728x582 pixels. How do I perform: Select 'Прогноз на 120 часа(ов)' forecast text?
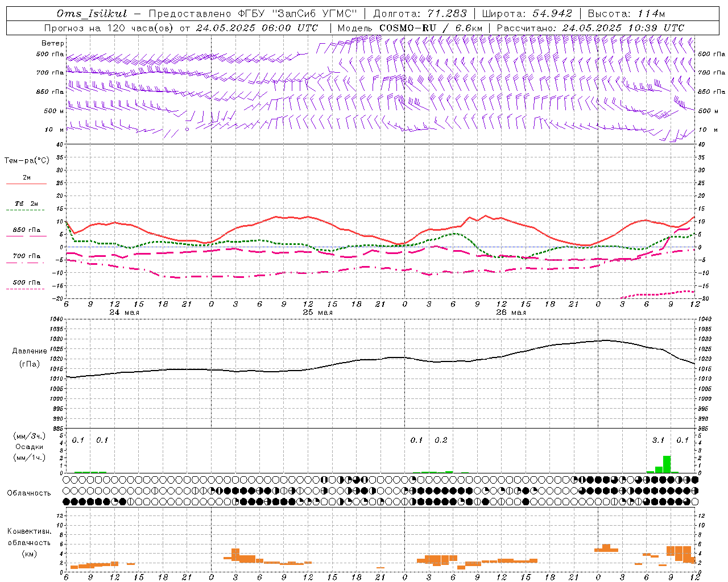(x=109, y=28)
